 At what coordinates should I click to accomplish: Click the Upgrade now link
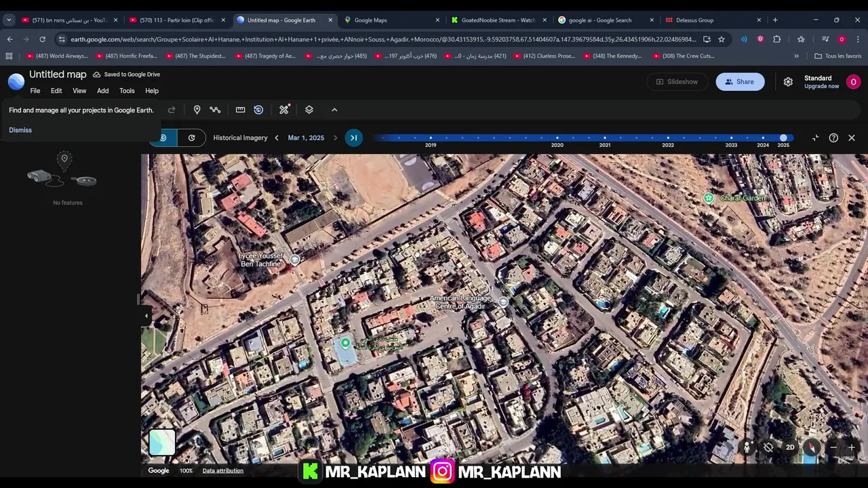coord(821,87)
